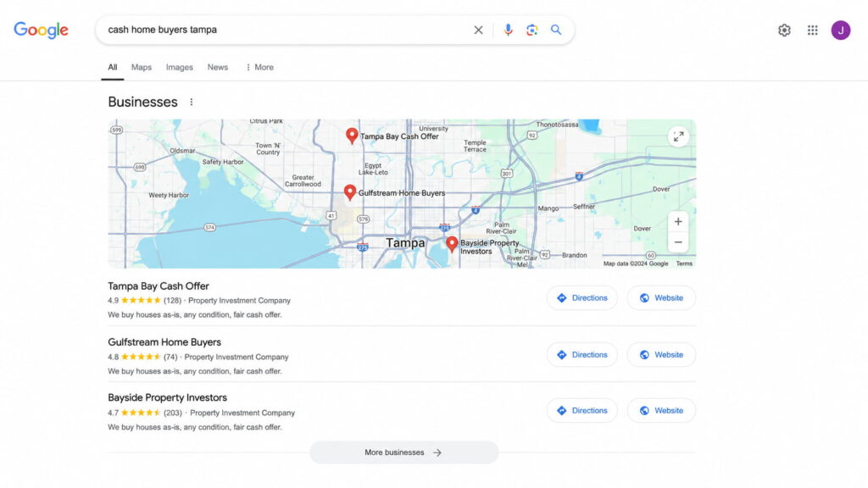
Task: Open the Tampa Bay Cash Offer listing title
Action: pos(159,286)
